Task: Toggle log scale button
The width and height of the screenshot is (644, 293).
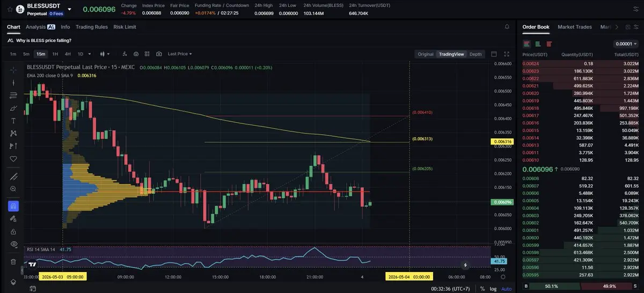Action: (x=493, y=289)
